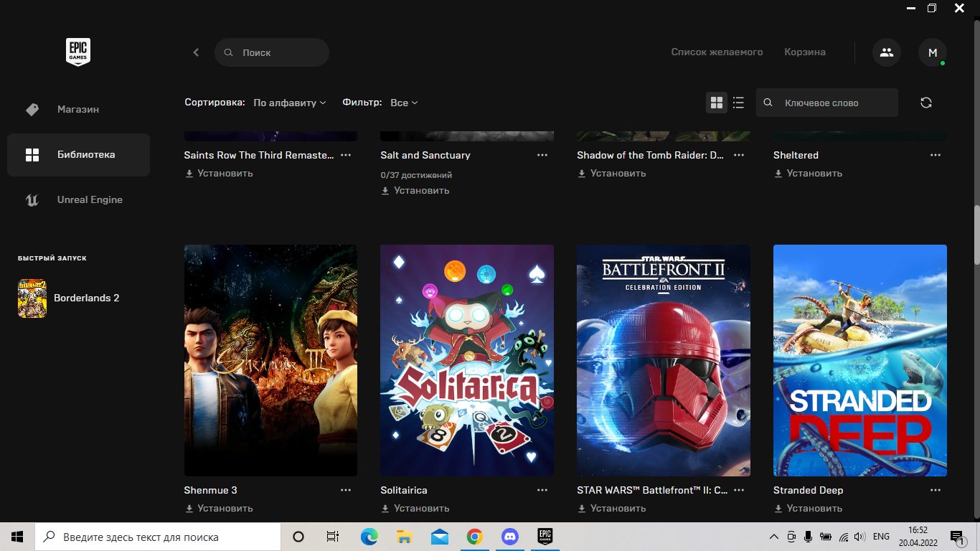Screen dimensions: 980x551
Task: Expand the По алфавиту sort dropdown
Action: [x=290, y=103]
